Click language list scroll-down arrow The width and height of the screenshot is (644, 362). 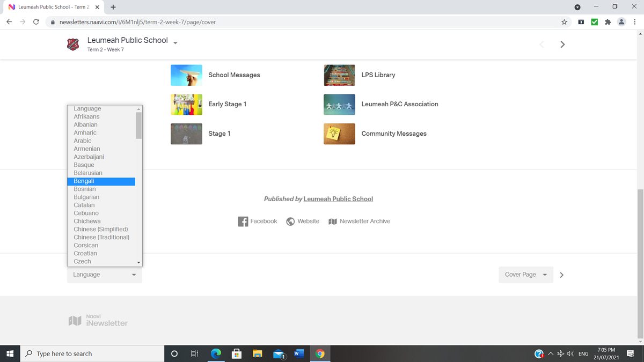coord(138,263)
